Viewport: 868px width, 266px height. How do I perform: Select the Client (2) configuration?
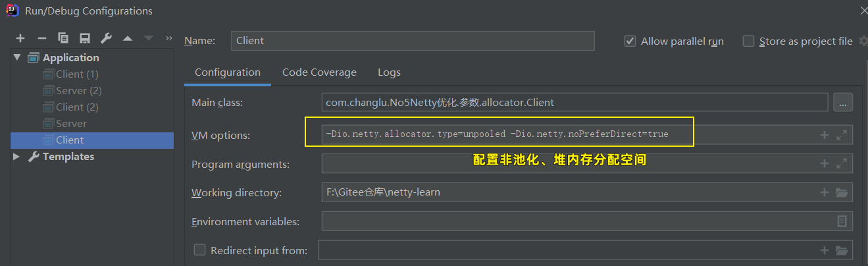pos(77,107)
